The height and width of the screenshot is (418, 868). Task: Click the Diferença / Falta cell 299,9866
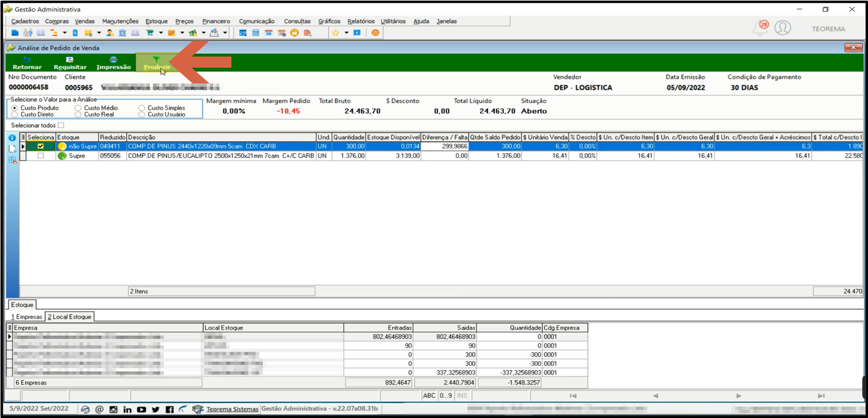pyautogui.click(x=445, y=146)
